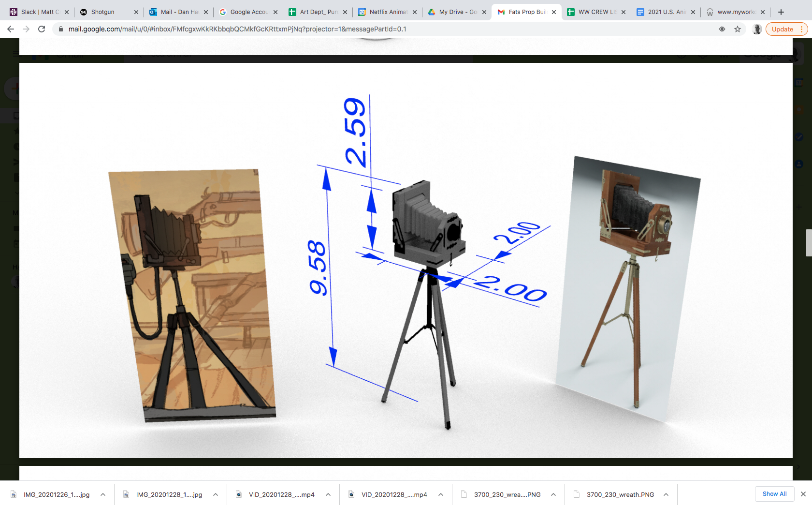Close the Shotgun tab
812x508 pixels.
tap(136, 12)
